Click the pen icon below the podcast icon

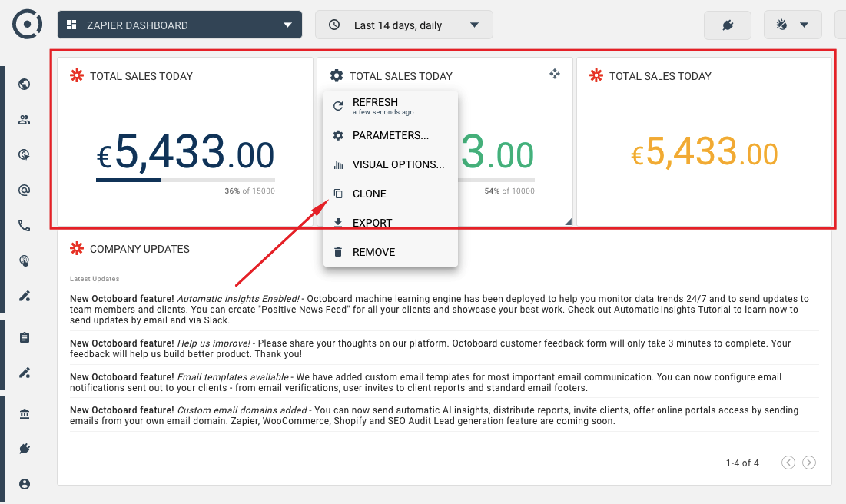[x=25, y=296]
